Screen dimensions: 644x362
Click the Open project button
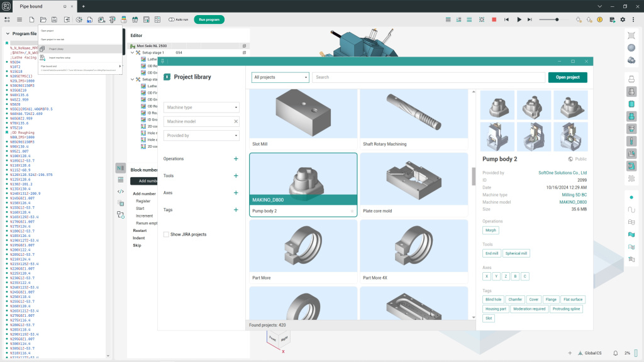[567, 77]
